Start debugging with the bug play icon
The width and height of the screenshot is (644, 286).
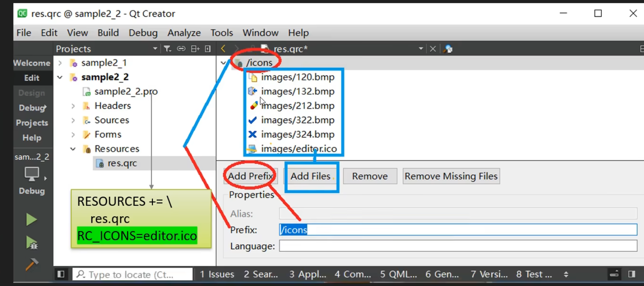[x=32, y=243]
